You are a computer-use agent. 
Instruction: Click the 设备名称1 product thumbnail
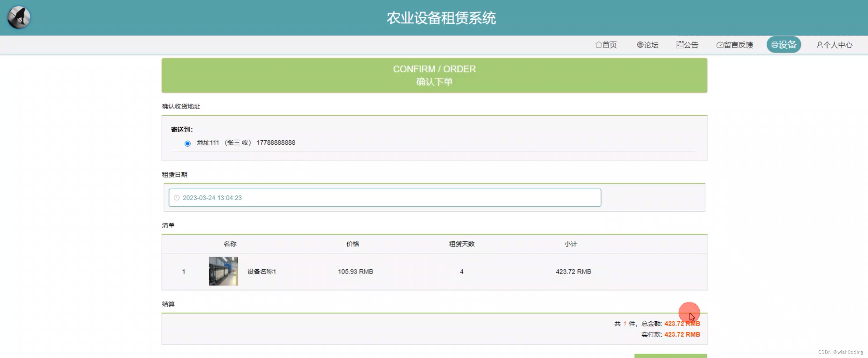coord(223,271)
